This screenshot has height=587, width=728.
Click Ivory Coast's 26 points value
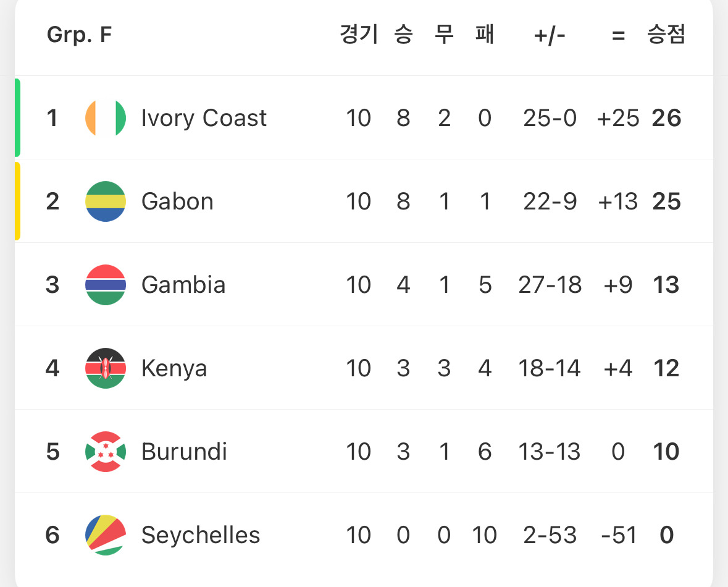(x=666, y=118)
